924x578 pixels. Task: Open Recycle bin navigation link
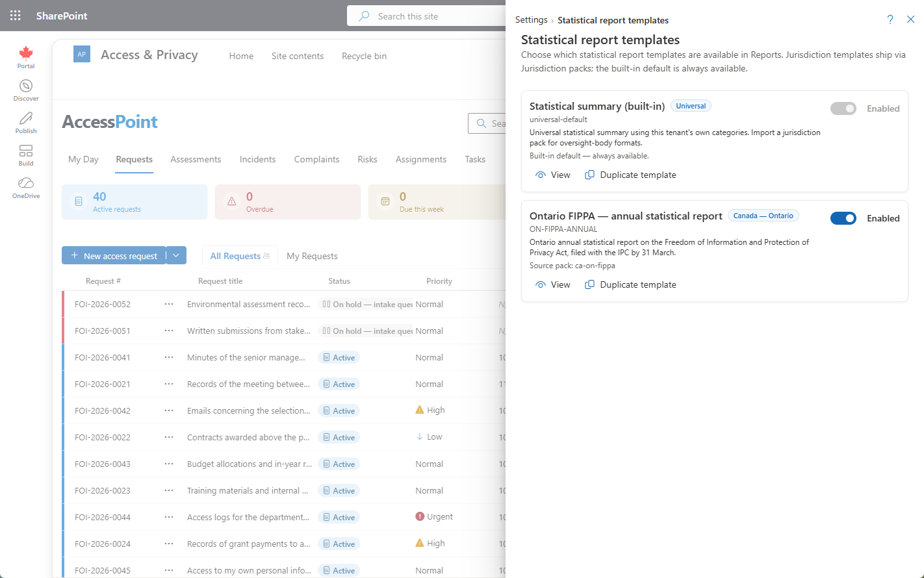364,56
